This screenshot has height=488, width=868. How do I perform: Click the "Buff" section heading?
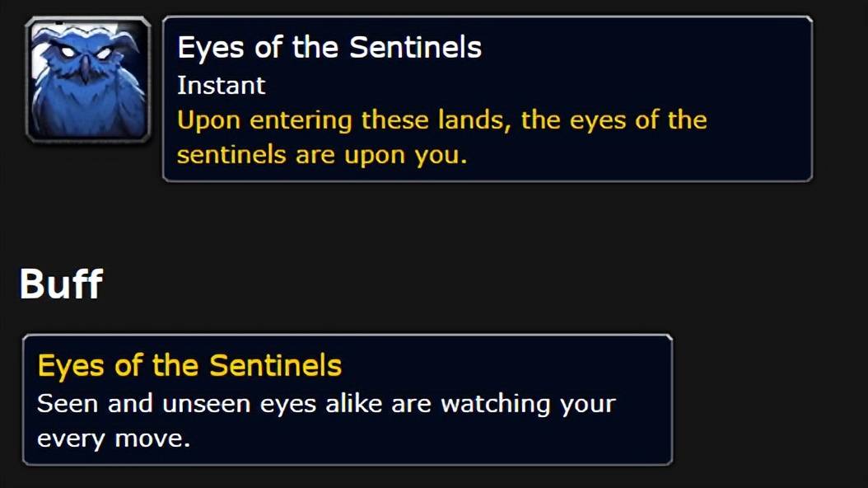[60, 285]
